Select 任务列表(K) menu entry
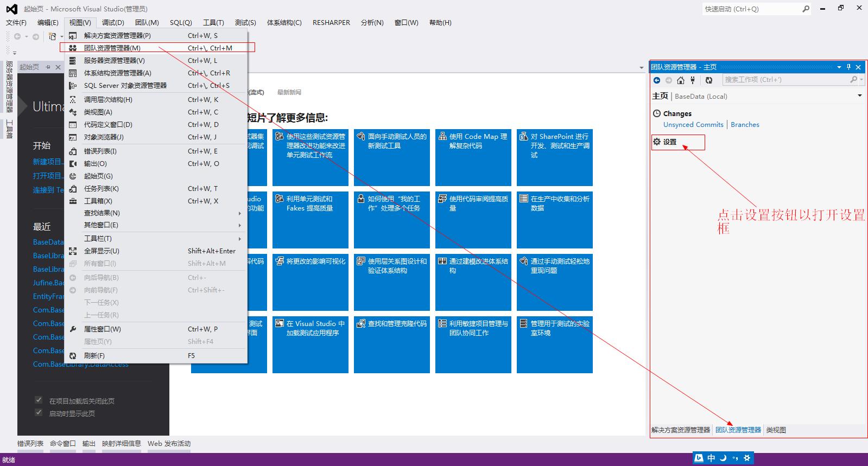868x466 pixels. point(156,189)
